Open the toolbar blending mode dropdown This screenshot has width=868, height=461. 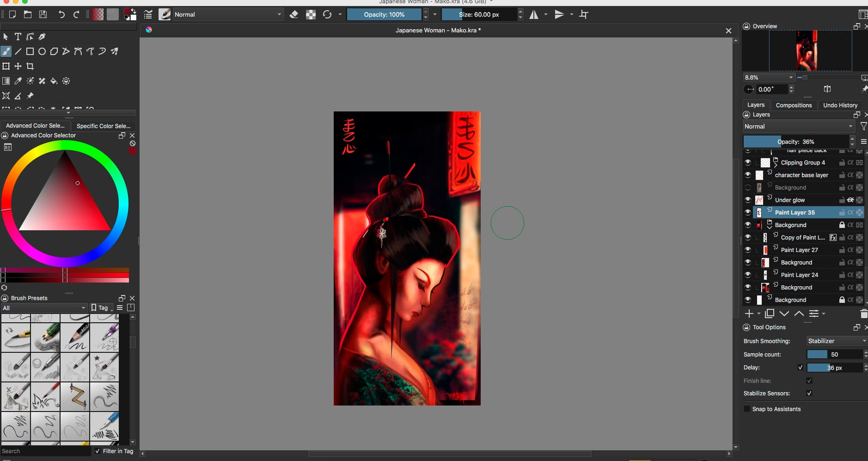point(228,14)
